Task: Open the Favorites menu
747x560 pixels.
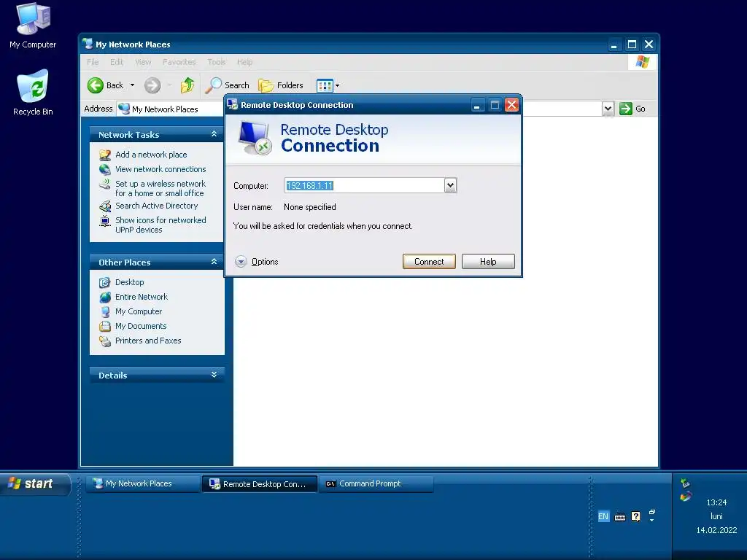Action: pyautogui.click(x=179, y=62)
